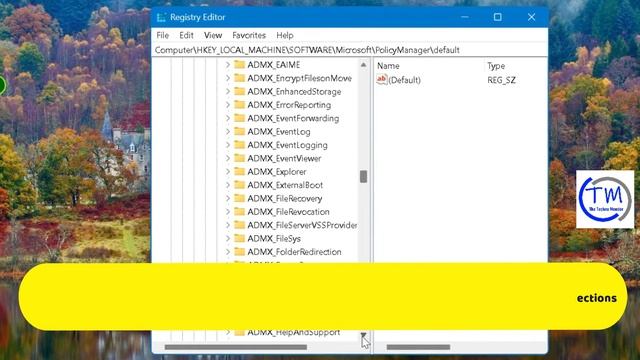Screen dimensions: 640x360
Task: Select the ADMX_Explorer key label
Action: point(277,172)
